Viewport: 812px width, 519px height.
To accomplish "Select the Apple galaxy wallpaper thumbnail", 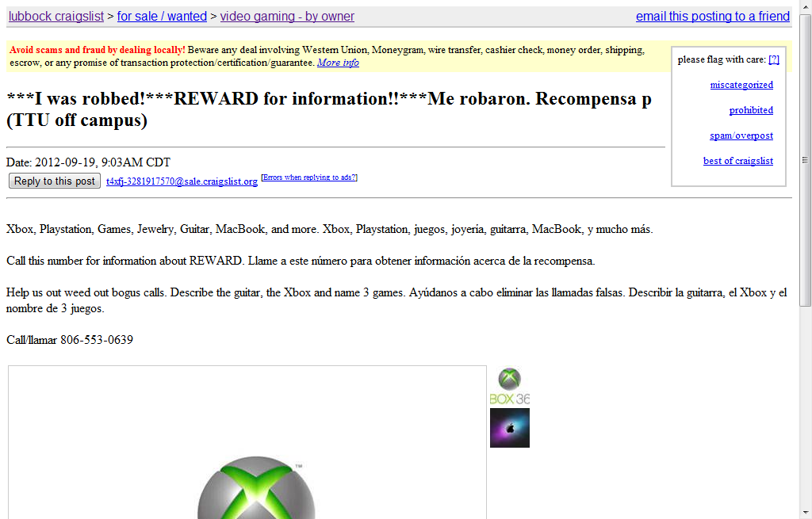I will [510, 428].
